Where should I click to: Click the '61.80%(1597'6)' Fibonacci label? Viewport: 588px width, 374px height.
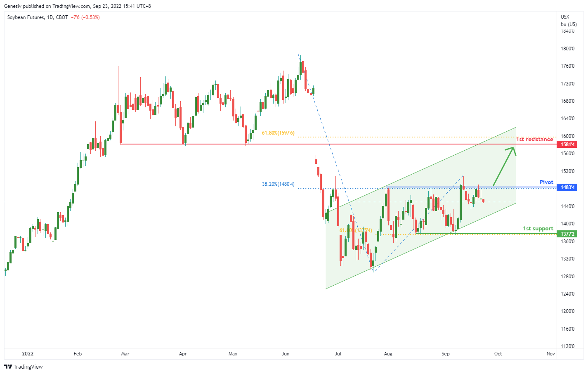(x=278, y=133)
